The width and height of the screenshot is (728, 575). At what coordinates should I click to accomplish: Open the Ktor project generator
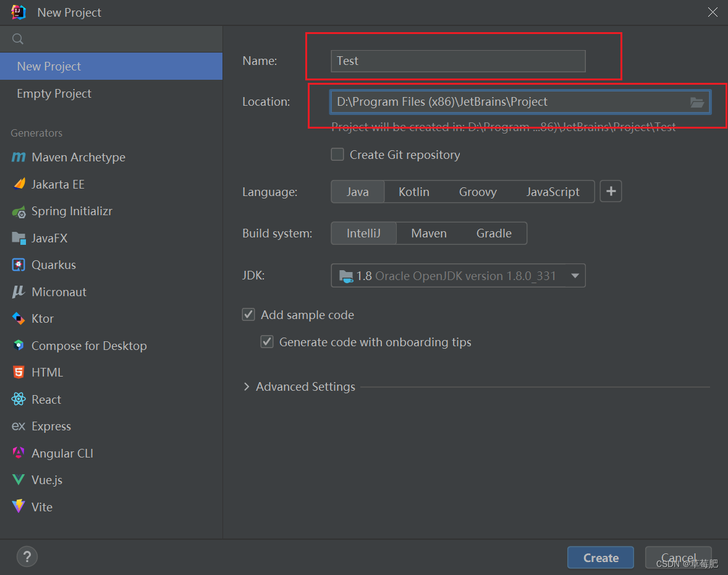[x=41, y=318]
